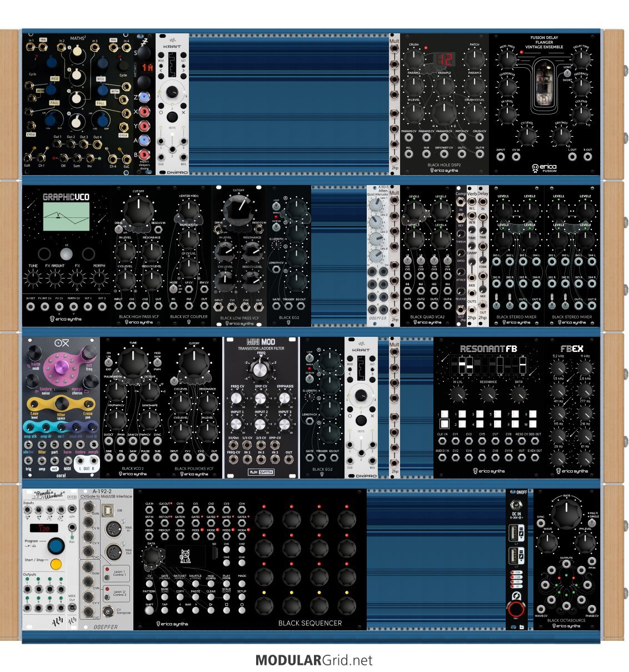
Task: Click the Tune knob on the Black VCO 2
Action: click(133, 361)
